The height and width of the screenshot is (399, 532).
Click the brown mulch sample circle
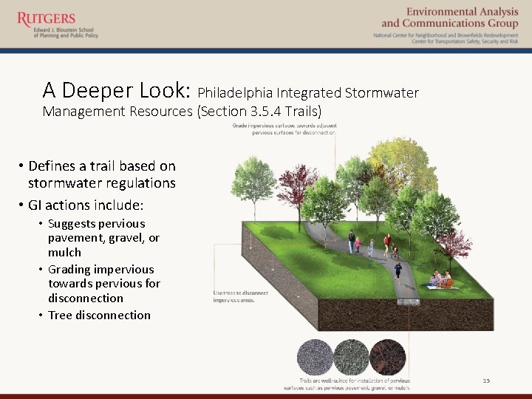click(x=388, y=357)
